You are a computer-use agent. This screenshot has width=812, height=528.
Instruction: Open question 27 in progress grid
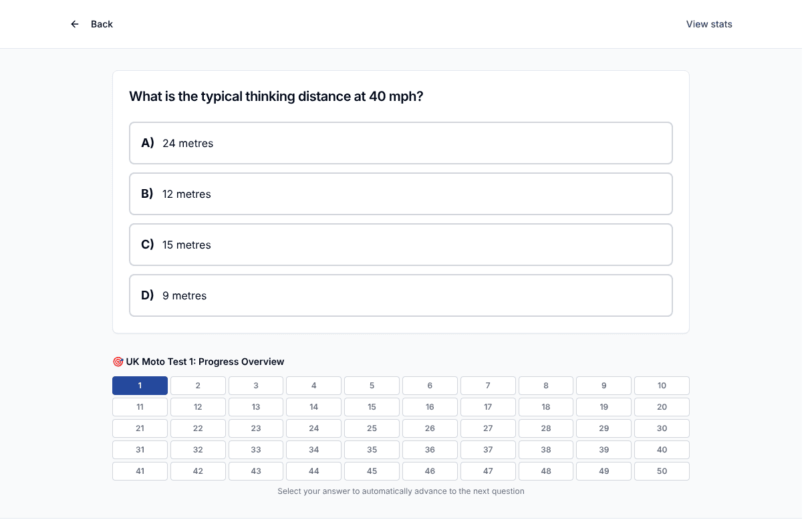point(488,428)
